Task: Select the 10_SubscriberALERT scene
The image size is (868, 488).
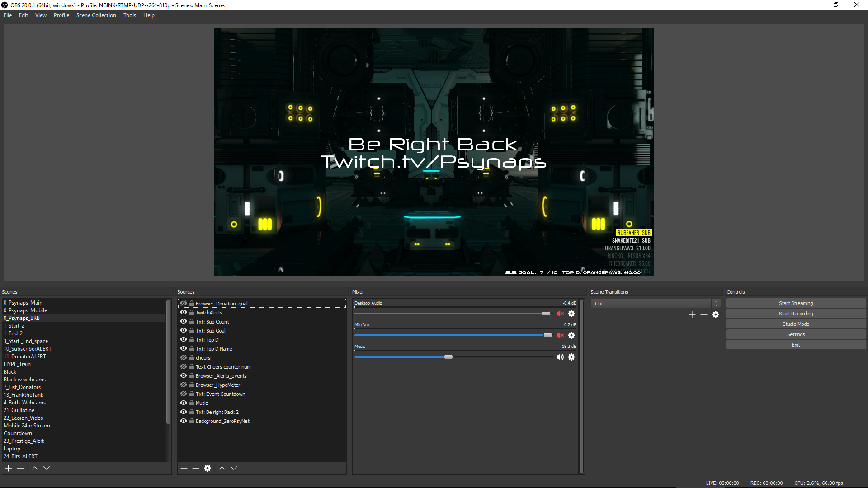Action: pyautogui.click(x=84, y=349)
